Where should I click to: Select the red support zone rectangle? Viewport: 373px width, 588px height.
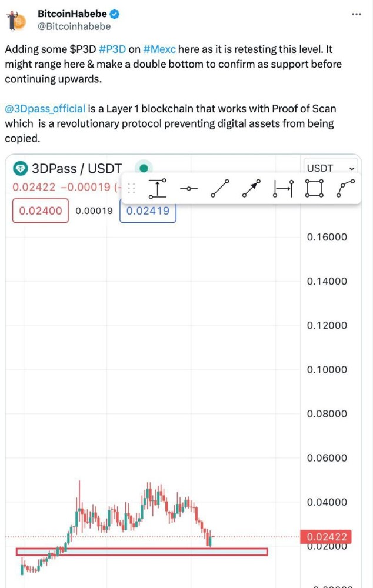[142, 552]
